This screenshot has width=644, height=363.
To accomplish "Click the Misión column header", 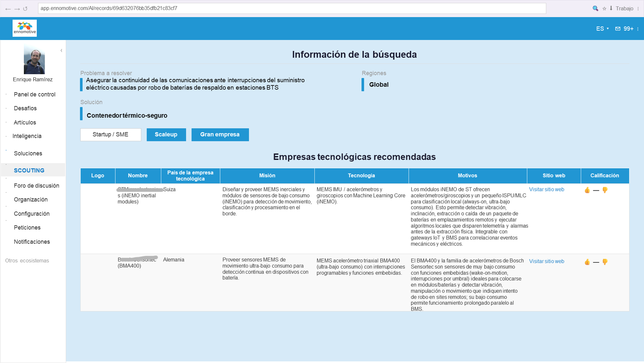I will click(x=267, y=176).
